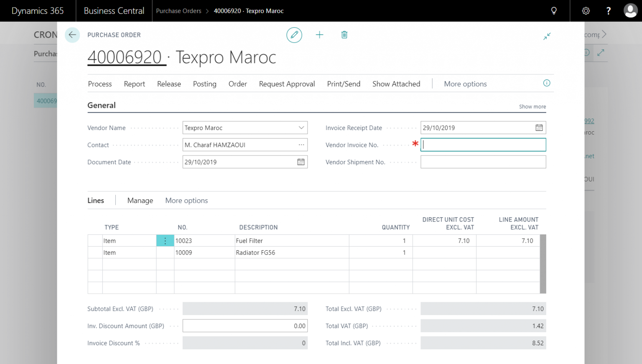Open the Contact lookup ellipsis button
Image resolution: width=642 pixels, height=364 pixels.
[x=301, y=145]
